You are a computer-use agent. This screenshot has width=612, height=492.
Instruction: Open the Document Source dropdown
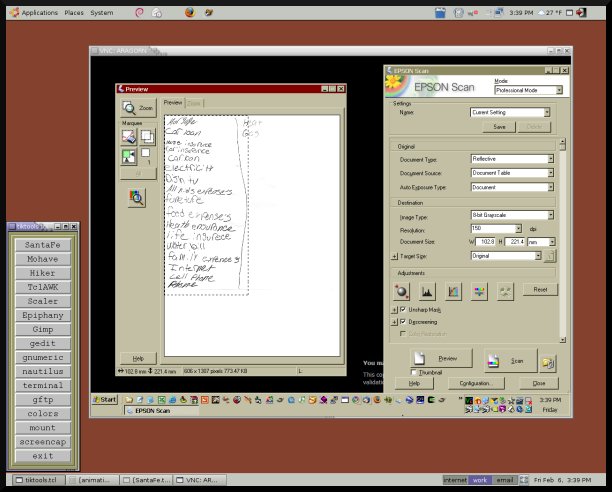point(512,173)
